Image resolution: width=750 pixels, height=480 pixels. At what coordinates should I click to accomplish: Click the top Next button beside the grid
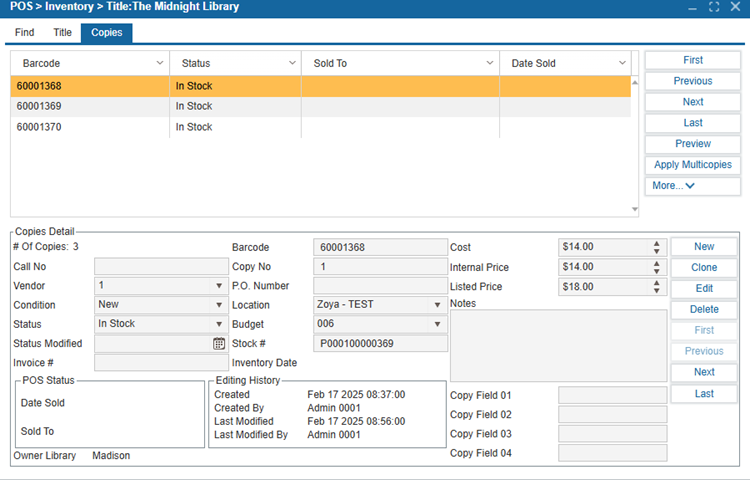[693, 102]
